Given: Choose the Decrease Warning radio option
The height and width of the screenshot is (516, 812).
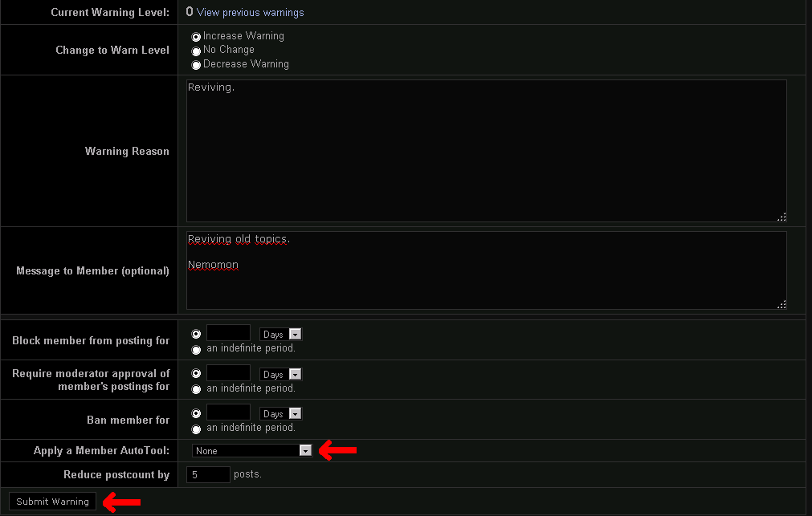Looking at the screenshot, I should (x=196, y=65).
